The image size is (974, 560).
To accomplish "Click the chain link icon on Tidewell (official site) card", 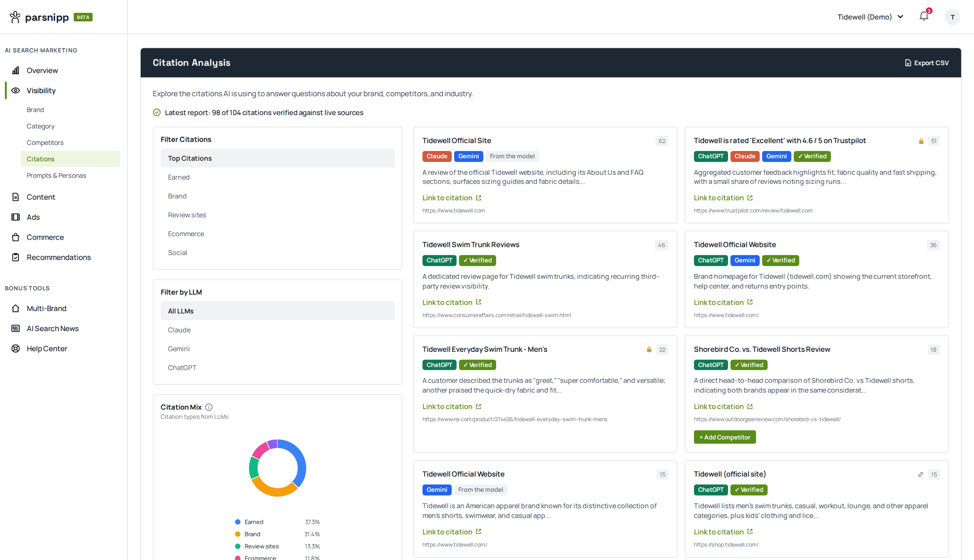I will (x=920, y=474).
